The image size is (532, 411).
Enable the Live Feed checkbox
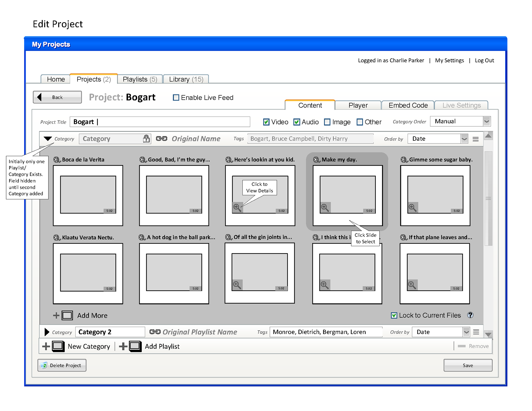click(x=176, y=98)
